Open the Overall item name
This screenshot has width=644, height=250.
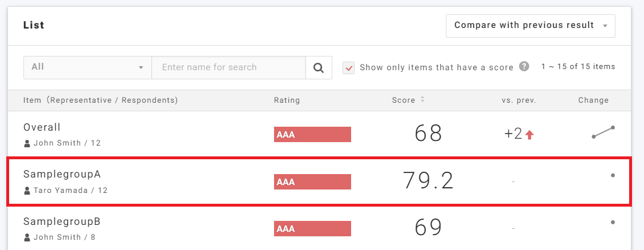point(42,127)
